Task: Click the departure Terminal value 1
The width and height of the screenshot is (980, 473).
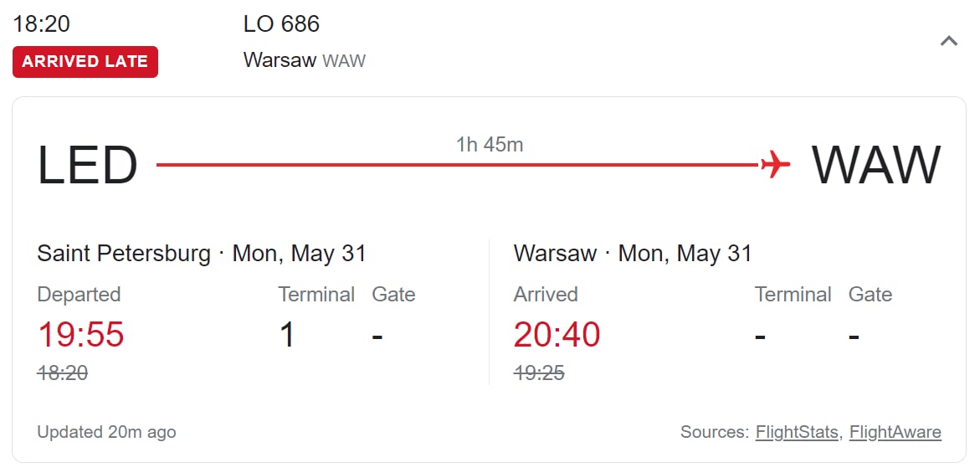Action: pyautogui.click(x=287, y=335)
